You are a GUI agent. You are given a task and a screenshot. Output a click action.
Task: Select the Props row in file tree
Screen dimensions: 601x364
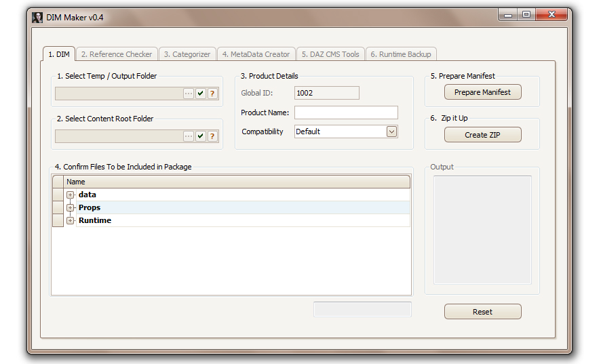tap(243, 207)
